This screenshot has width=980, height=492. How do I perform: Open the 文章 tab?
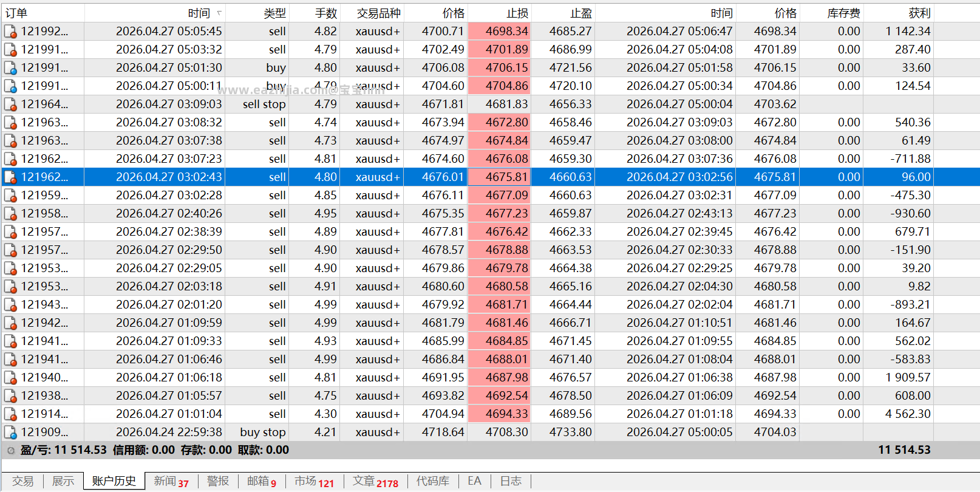376,482
